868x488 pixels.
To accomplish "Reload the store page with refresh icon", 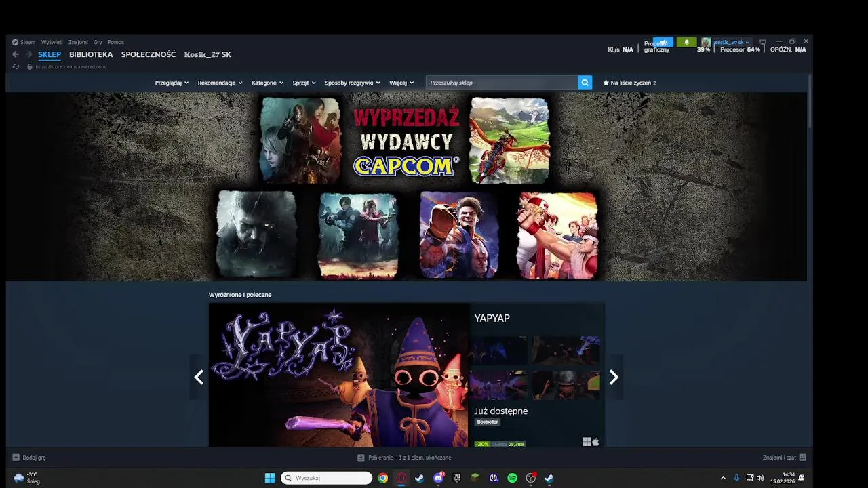I will [16, 66].
